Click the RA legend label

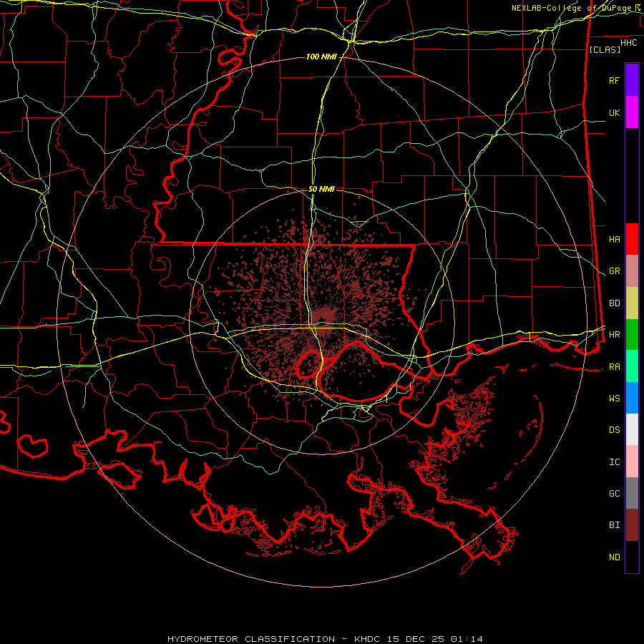pyautogui.click(x=614, y=367)
